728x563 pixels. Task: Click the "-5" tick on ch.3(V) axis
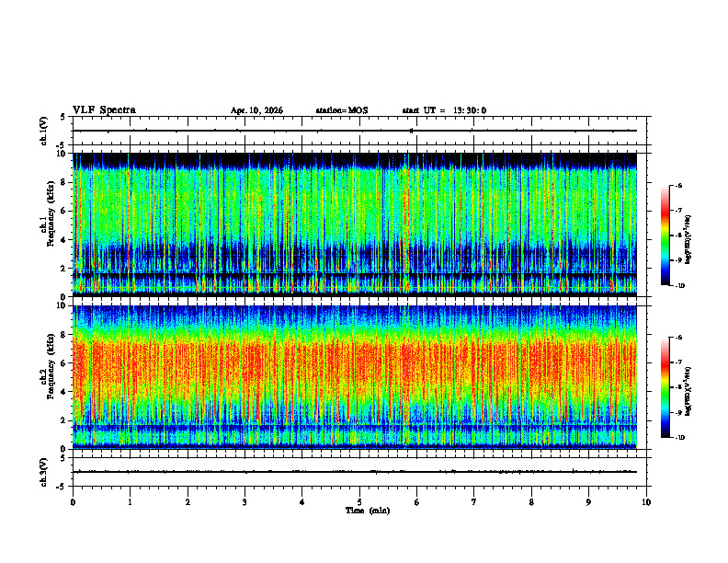[x=62, y=487]
